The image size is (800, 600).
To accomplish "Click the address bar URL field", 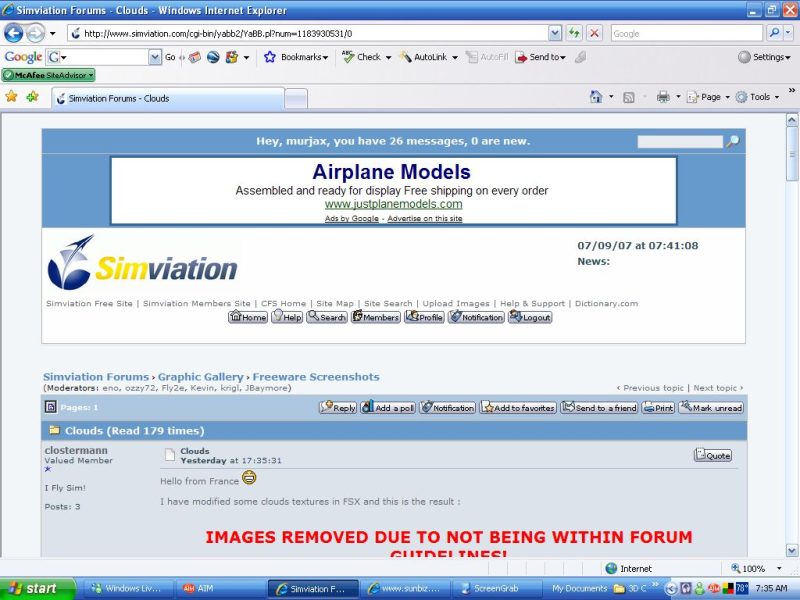I will pyautogui.click(x=307, y=34).
